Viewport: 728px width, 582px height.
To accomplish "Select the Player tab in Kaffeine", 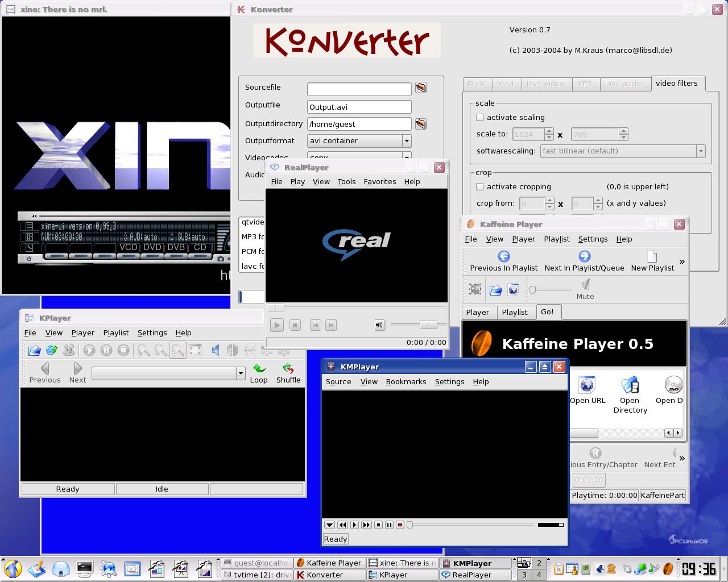I will coord(478,313).
